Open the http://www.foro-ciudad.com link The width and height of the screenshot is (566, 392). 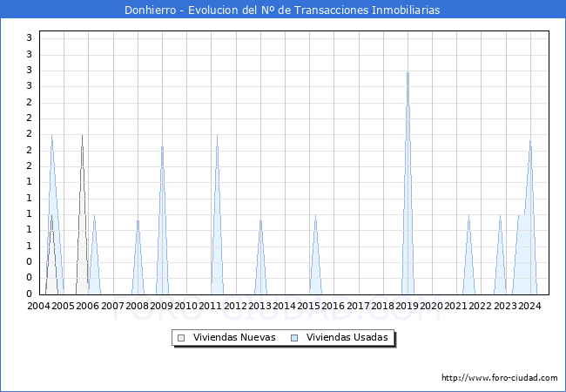pyautogui.click(x=500, y=378)
